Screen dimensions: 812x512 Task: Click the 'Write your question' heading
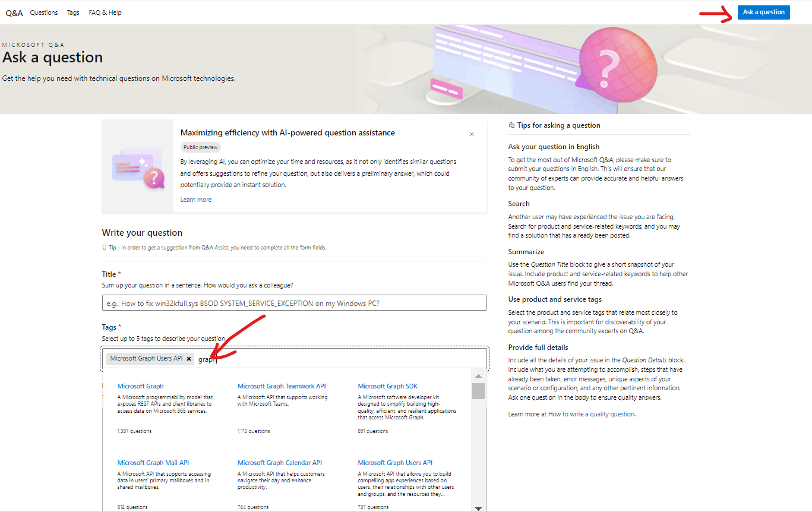click(142, 233)
